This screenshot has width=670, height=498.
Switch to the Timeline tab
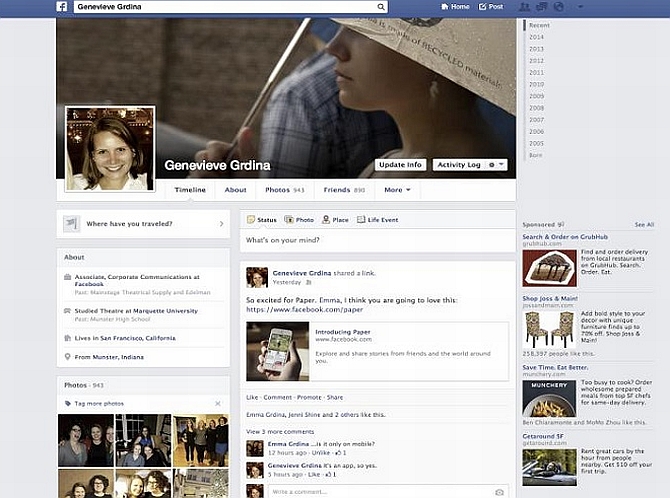click(190, 190)
